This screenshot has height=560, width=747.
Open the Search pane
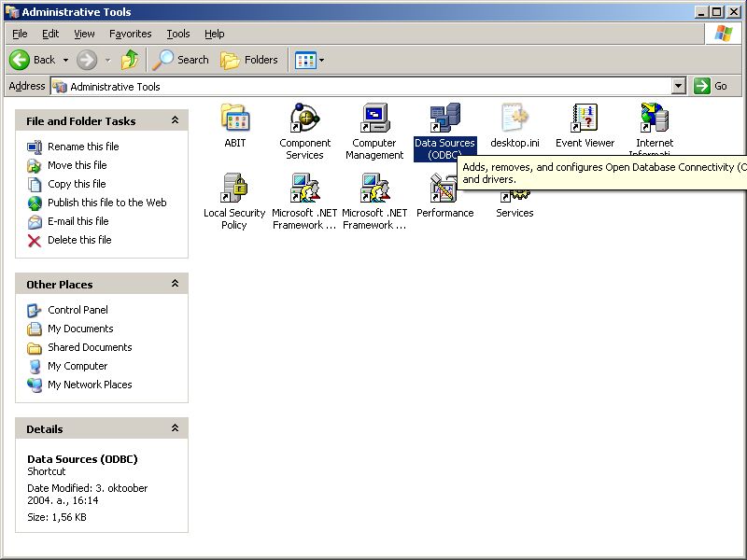[x=181, y=60]
